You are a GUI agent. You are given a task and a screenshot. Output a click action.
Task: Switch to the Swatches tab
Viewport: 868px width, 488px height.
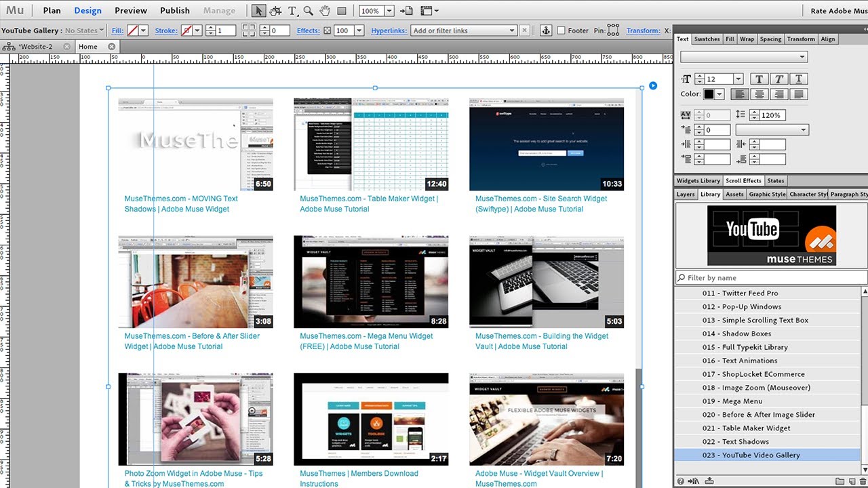[707, 39]
